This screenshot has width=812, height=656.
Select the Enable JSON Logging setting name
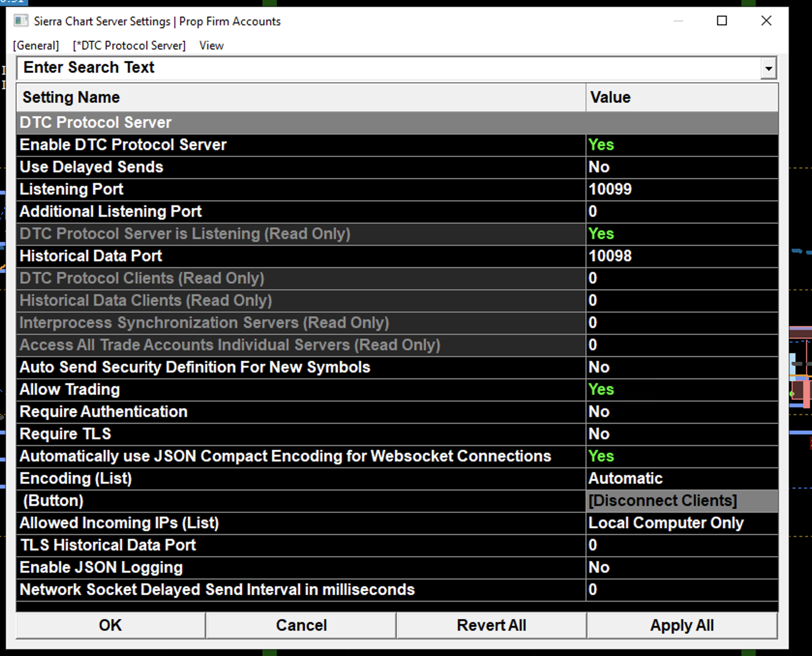pyautogui.click(x=101, y=567)
